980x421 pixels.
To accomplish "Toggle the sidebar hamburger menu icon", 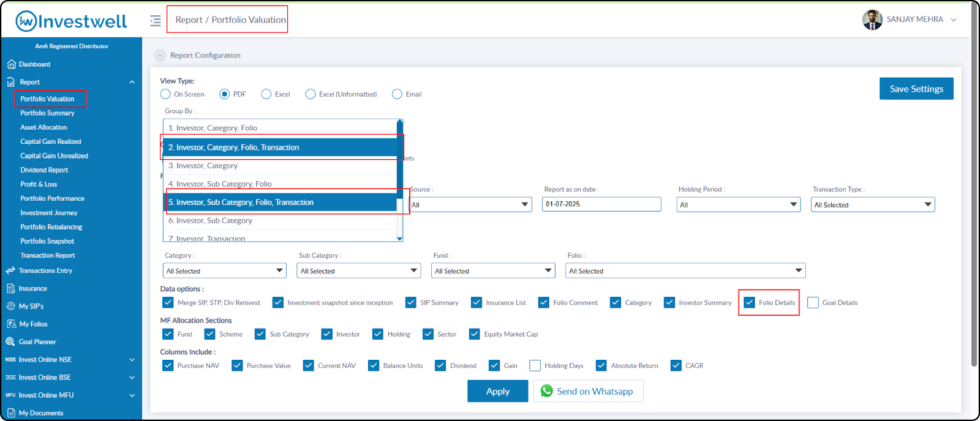I will 156,21.
